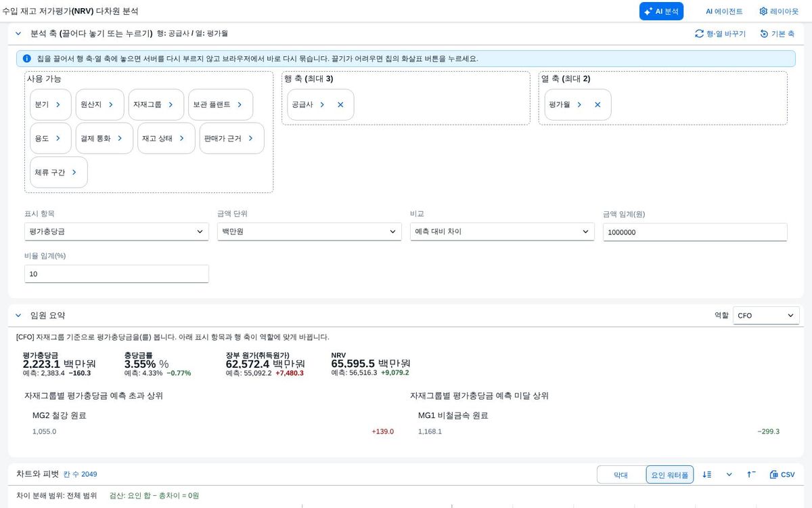
Task: Click the 장부 원가 62,572.4 KPI value
Action: (x=265, y=364)
